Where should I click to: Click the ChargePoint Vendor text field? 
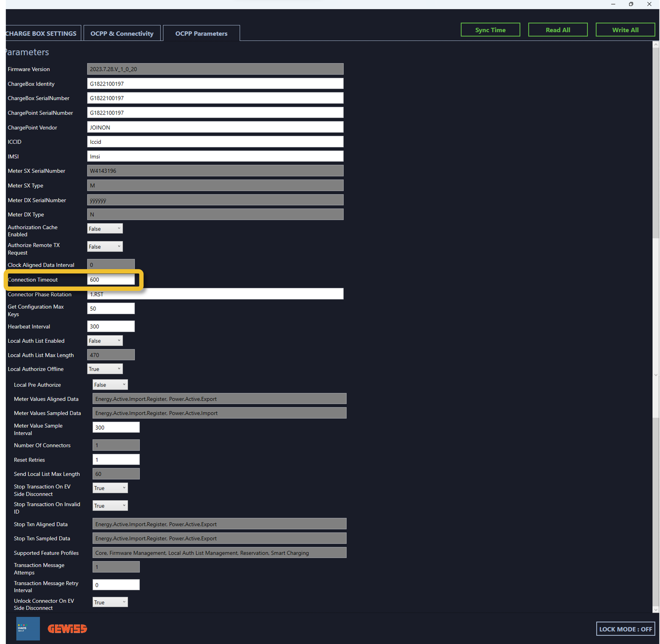pos(215,127)
